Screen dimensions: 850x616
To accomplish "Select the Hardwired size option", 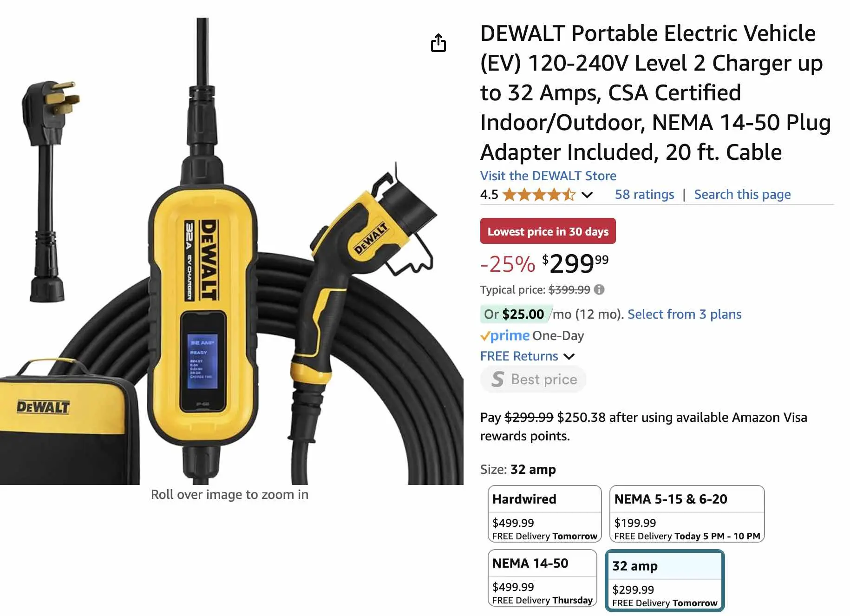I will coord(544,513).
